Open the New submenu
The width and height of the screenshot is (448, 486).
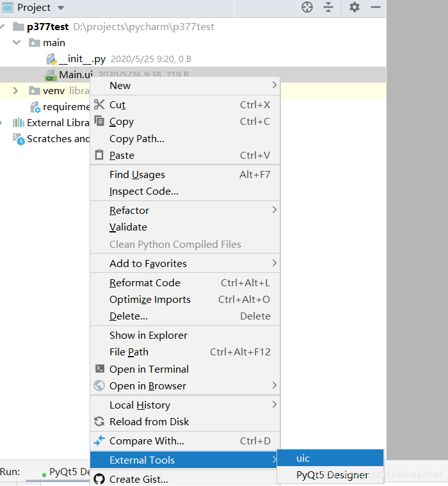pos(185,86)
